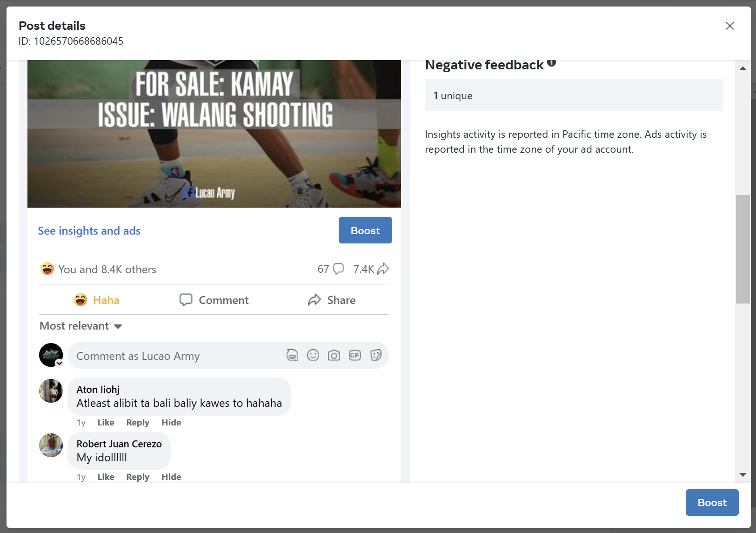This screenshot has width=756, height=533.
Task: Select the post ID number text
Action: [78, 41]
